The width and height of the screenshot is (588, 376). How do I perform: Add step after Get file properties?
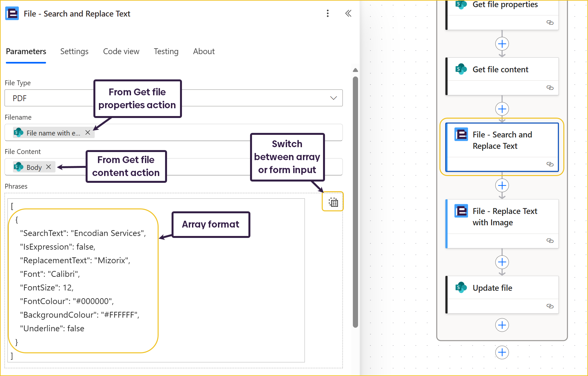[x=502, y=44]
